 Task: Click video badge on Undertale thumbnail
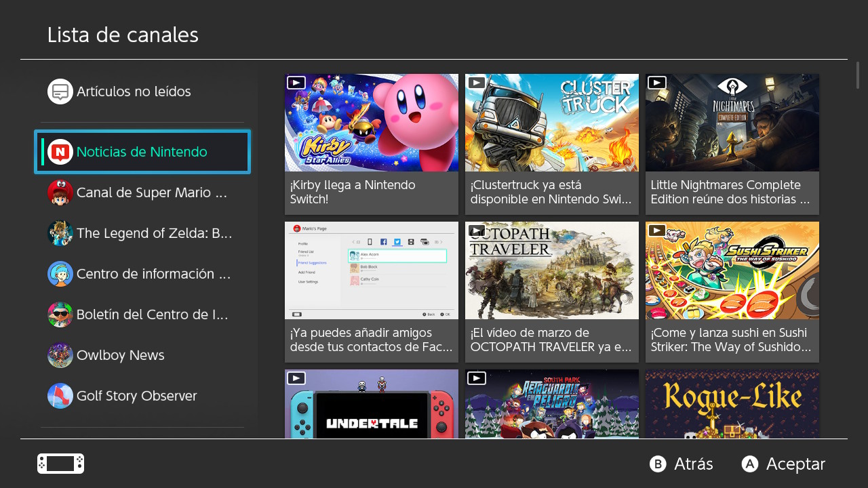[x=296, y=378]
